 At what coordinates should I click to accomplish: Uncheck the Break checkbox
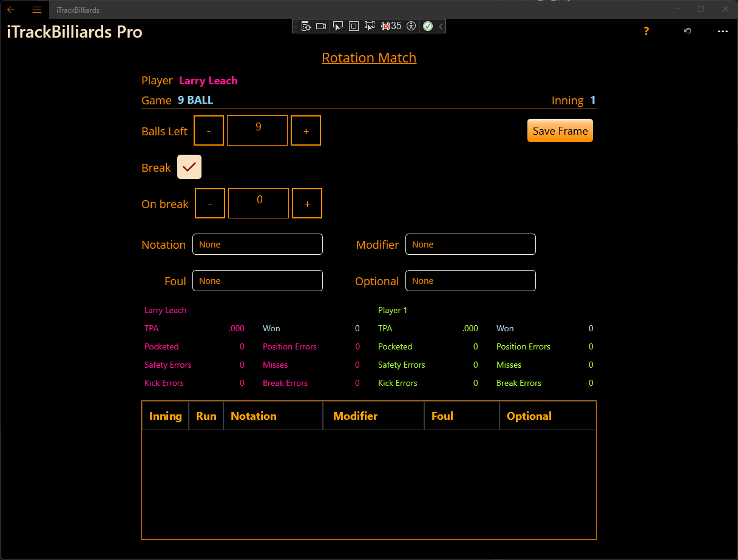(x=189, y=167)
